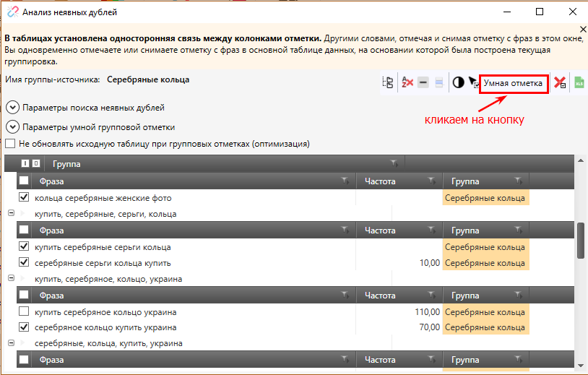
Task: Filter Частота column in купить, серебряные, серьги, кольца group
Action: point(433,230)
